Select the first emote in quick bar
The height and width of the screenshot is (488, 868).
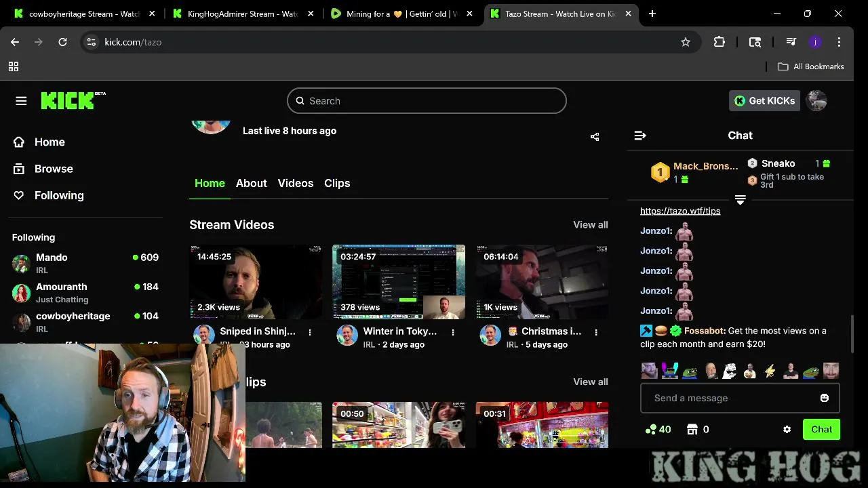(x=650, y=370)
